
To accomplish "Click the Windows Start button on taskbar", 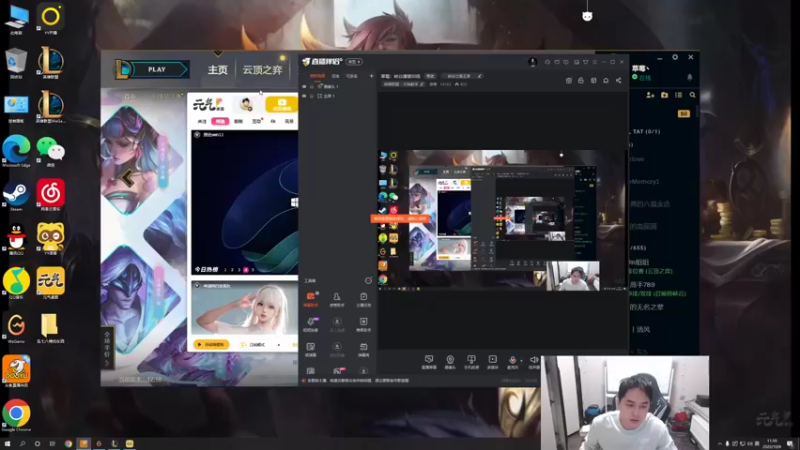I will (7, 444).
